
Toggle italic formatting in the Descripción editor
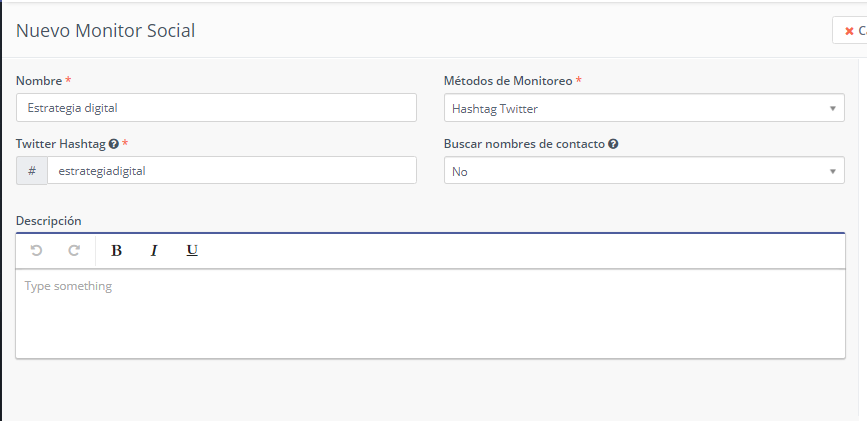click(154, 251)
